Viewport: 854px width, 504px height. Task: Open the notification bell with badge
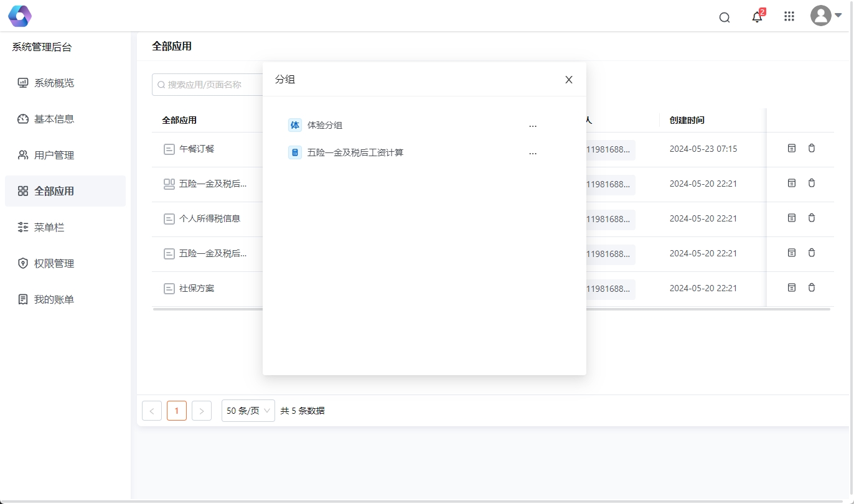[x=757, y=17]
